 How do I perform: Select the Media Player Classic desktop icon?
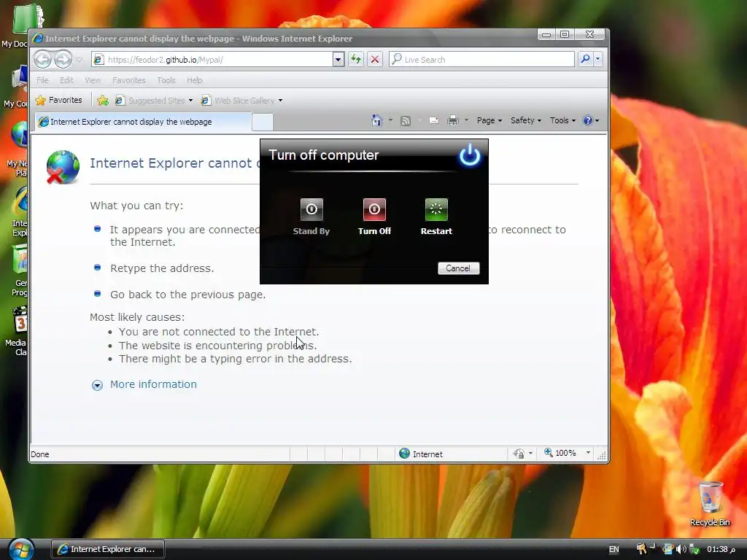point(19,332)
